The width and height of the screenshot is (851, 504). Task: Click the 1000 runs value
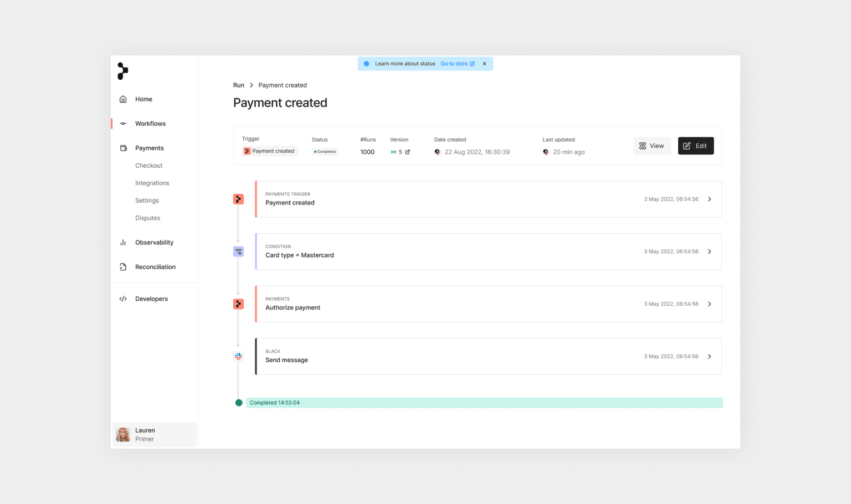[x=367, y=152]
